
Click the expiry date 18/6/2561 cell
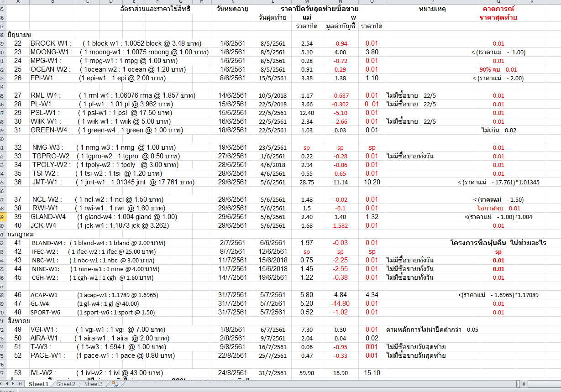click(233, 130)
